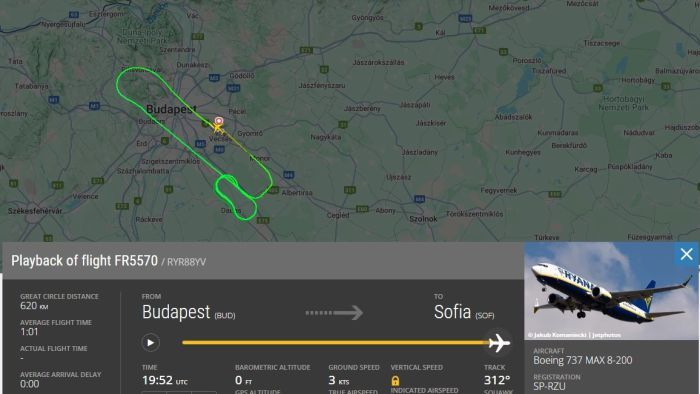Click the yellow playback progress bar
Viewport: 700px width, 394px height.
[335, 343]
